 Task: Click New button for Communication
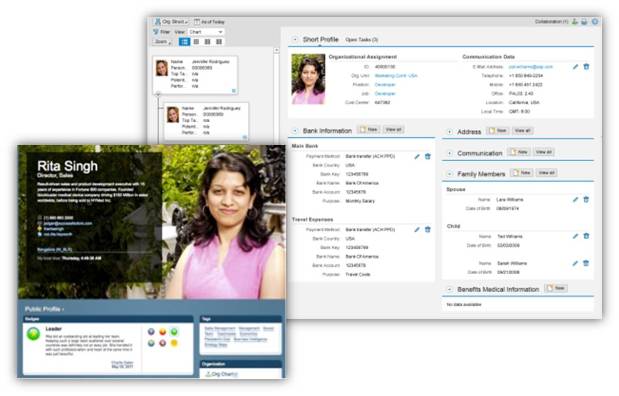pyautogui.click(x=519, y=152)
